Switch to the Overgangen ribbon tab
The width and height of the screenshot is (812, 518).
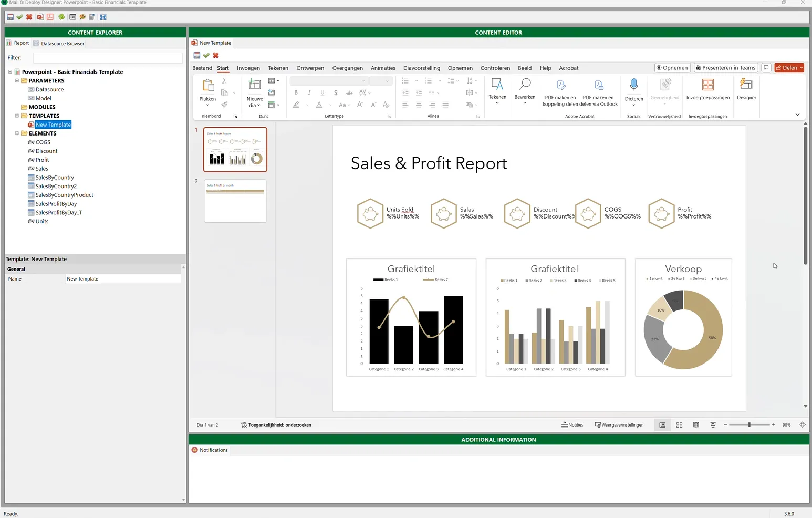click(348, 68)
